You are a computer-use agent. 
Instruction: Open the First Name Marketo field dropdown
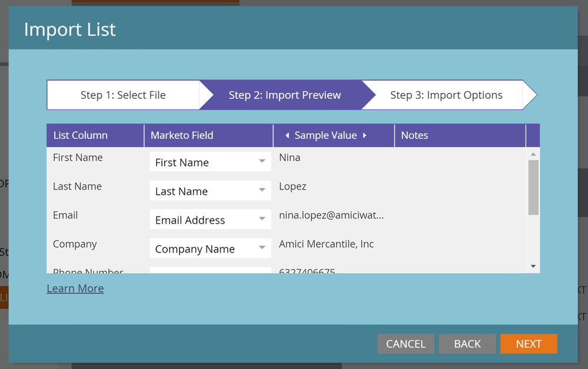click(x=262, y=162)
